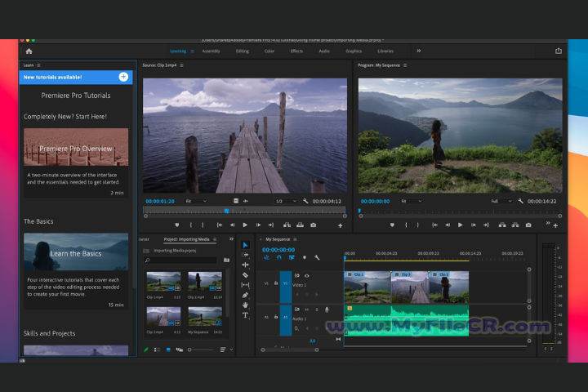Show more workspaces overflow chevron

[x=418, y=51]
